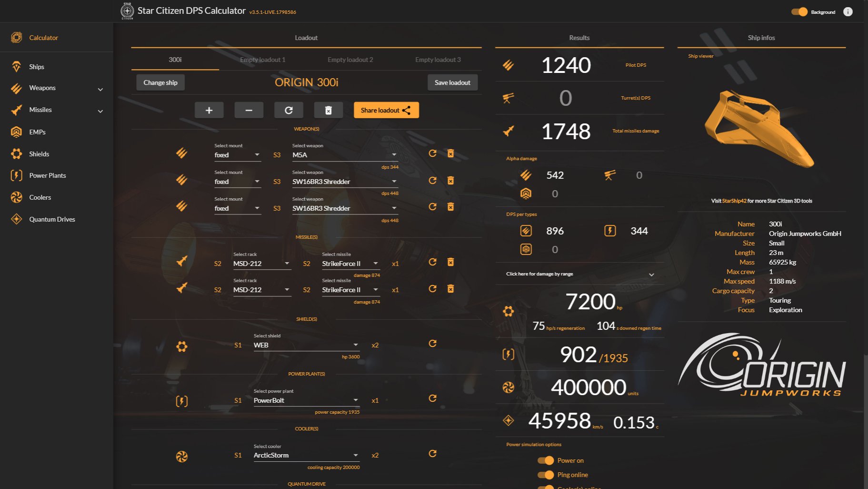Reset the first SW16BR3 Shredder row
Viewport: 868px width, 489px height.
pyautogui.click(x=432, y=180)
